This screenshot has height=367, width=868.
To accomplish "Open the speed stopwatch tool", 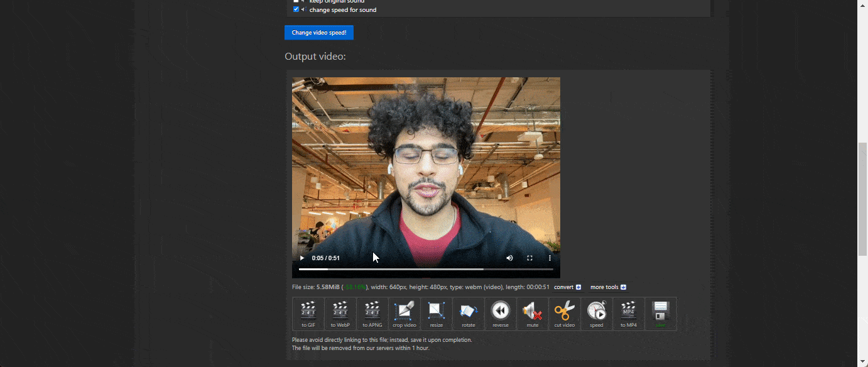I will point(597,314).
